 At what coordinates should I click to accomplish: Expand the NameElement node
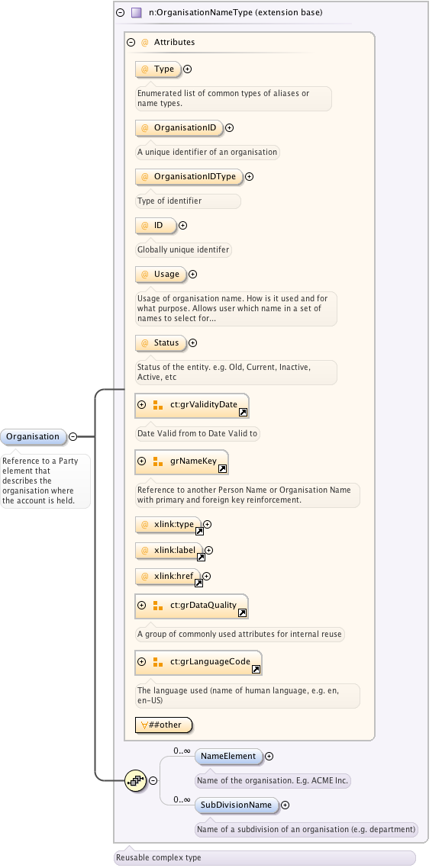coord(269,756)
